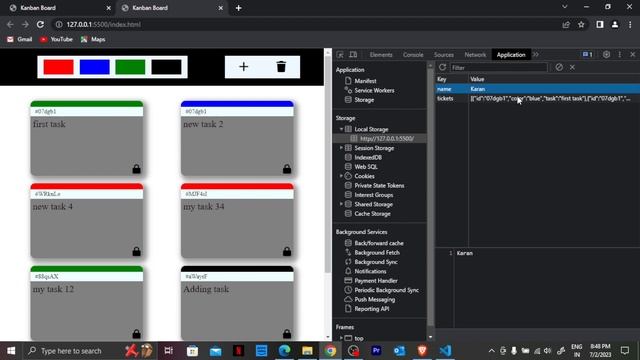640x360 pixels.
Task: Toggle lock on 'new task 4' ticket
Action: pos(136,251)
